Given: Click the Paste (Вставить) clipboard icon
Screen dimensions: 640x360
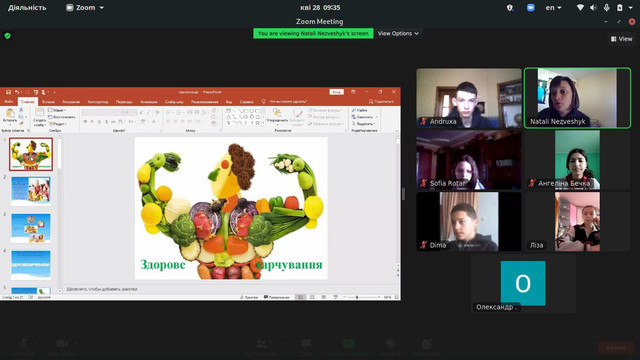Looking at the screenshot, I should pyautogui.click(x=10, y=113).
